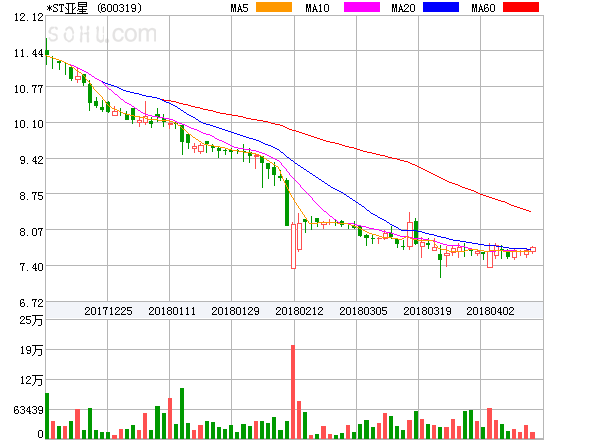Click the 20180111 date label
Image resolution: width=600 pixels, height=440 pixels.
point(172,311)
